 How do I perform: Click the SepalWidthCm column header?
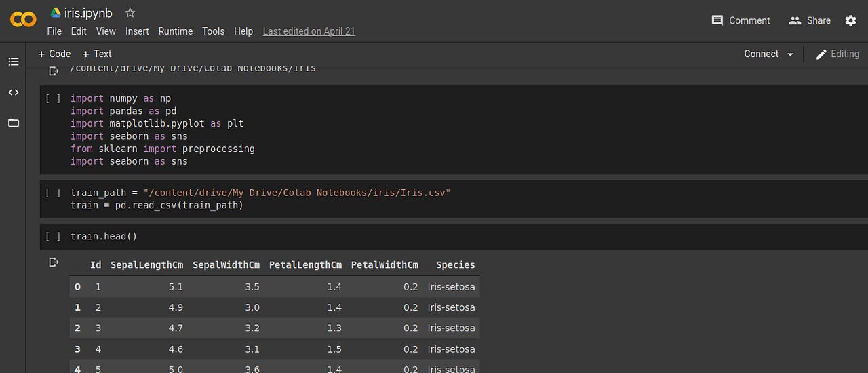(226, 265)
